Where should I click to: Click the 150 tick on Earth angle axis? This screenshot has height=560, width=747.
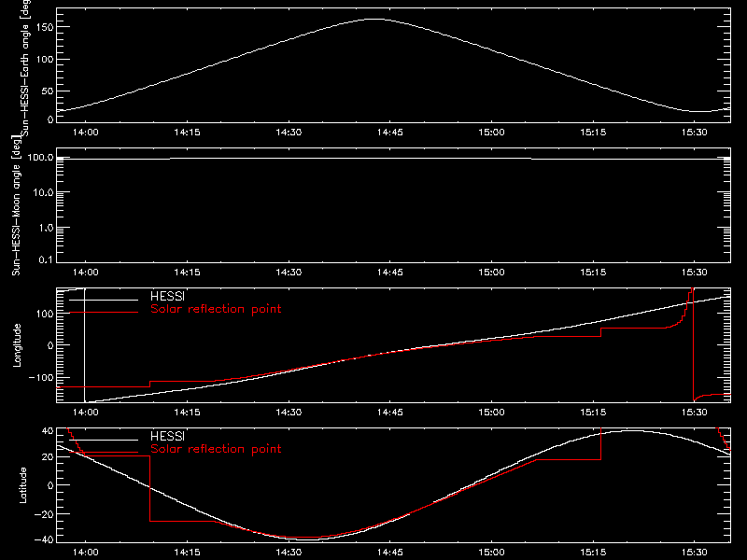pos(44,27)
